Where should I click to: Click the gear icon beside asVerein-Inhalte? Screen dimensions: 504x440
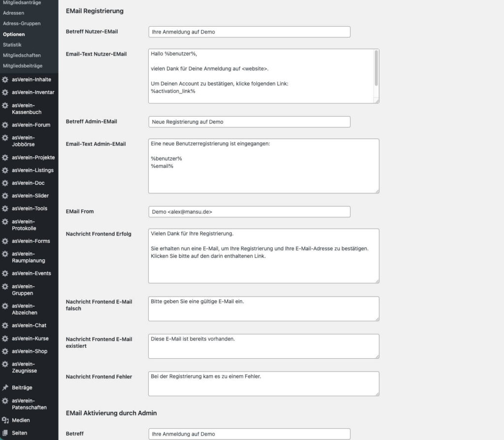coord(5,79)
